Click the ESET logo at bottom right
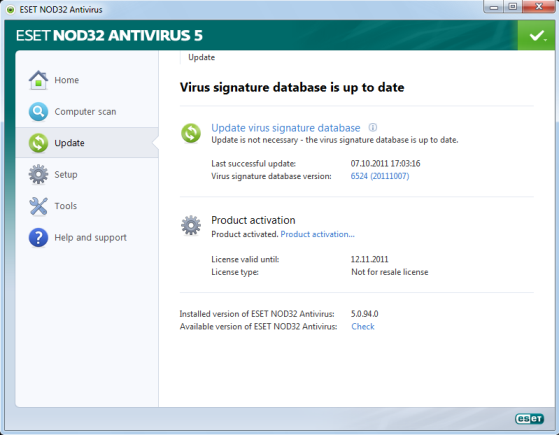 point(529,419)
